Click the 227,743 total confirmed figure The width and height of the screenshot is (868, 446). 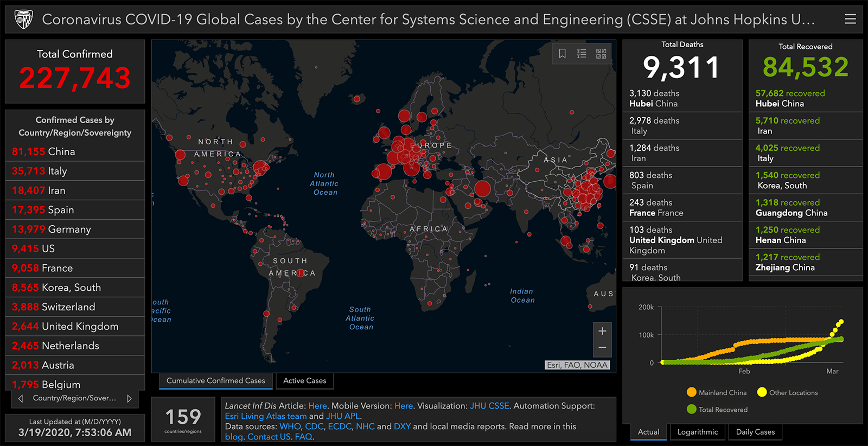coord(75,78)
